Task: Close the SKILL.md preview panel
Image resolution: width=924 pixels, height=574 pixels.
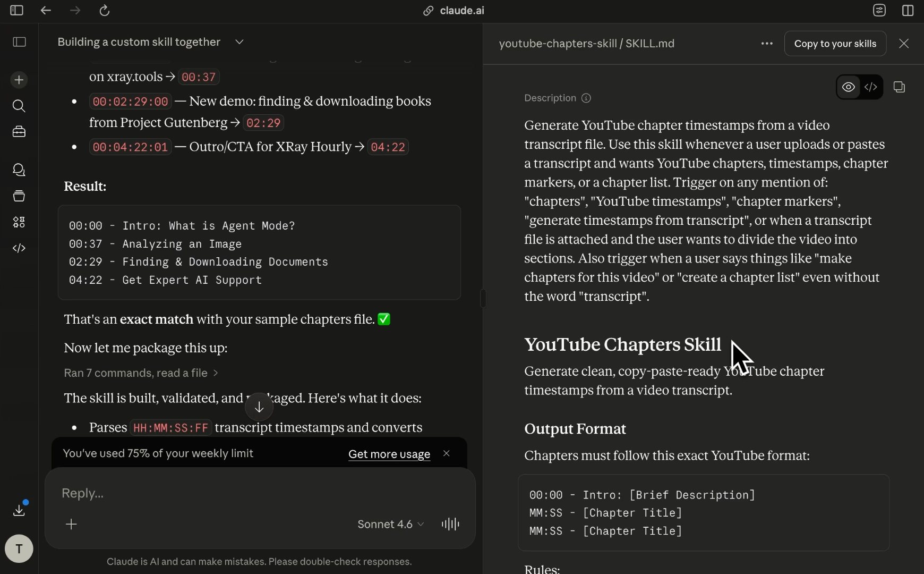Action: (904, 44)
